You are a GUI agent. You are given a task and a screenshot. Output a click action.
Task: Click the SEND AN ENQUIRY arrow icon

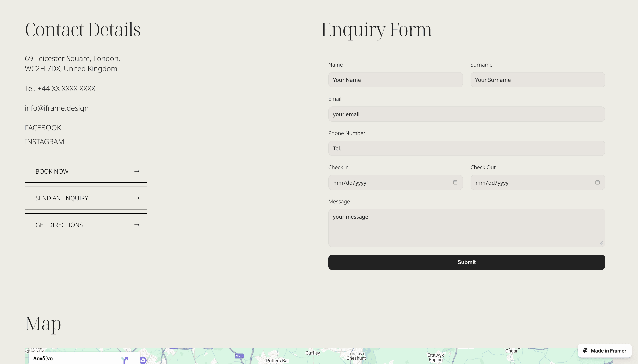click(x=136, y=198)
